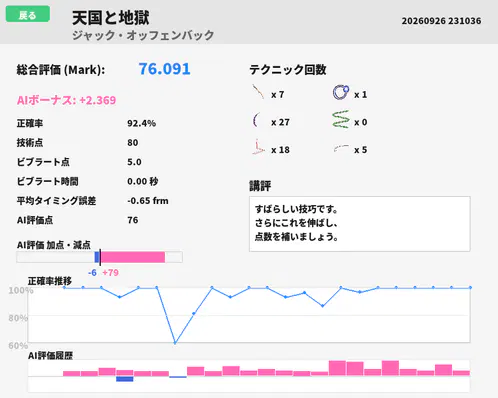
Task: Click the 60% lowest point on accuracy chart
Action: click(175, 343)
